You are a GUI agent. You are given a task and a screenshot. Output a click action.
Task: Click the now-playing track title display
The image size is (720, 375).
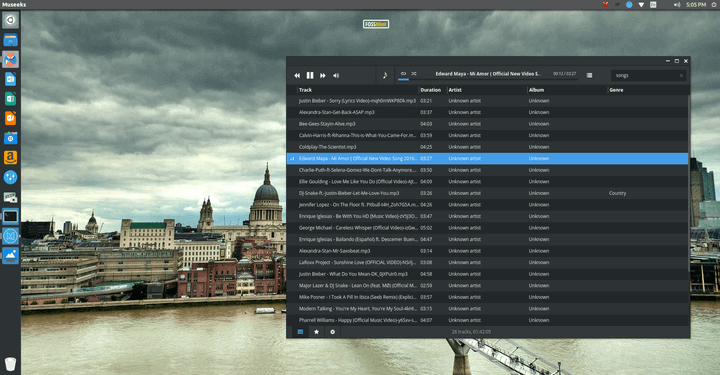488,73
